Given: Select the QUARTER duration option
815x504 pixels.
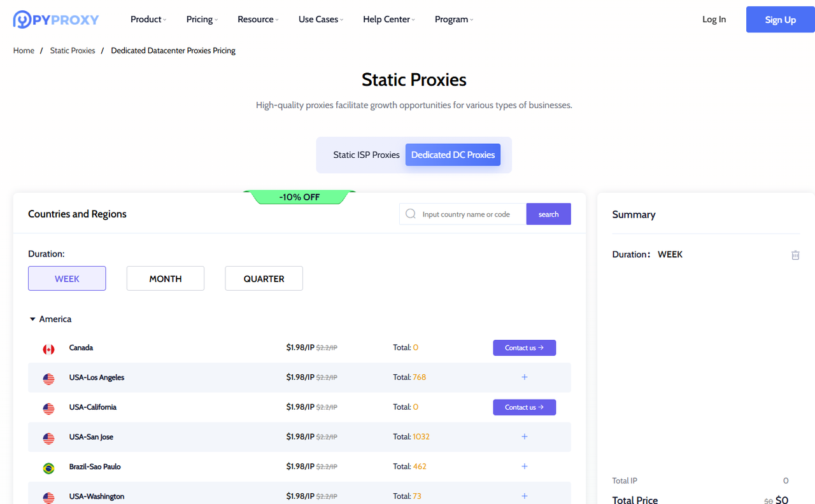Looking at the screenshot, I should coord(264,279).
